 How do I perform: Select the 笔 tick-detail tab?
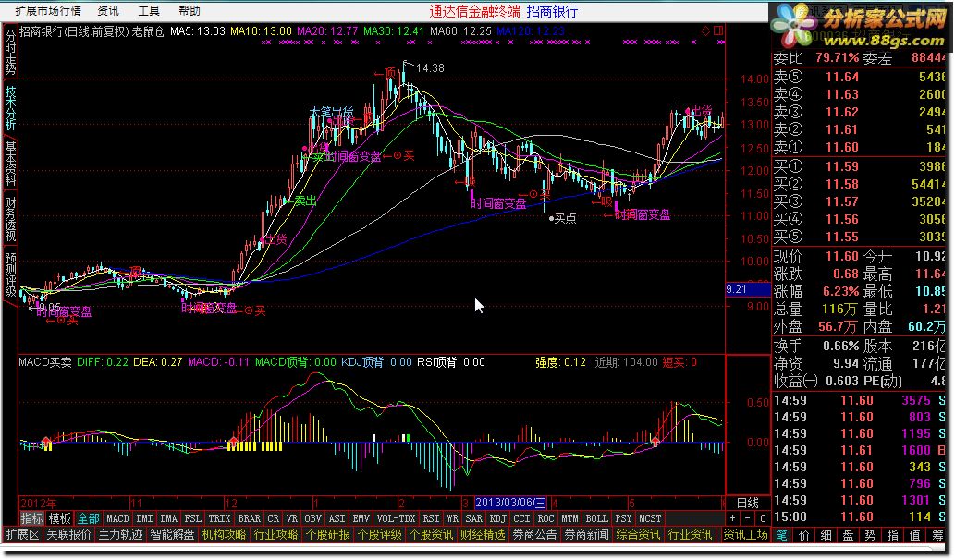coord(781,535)
